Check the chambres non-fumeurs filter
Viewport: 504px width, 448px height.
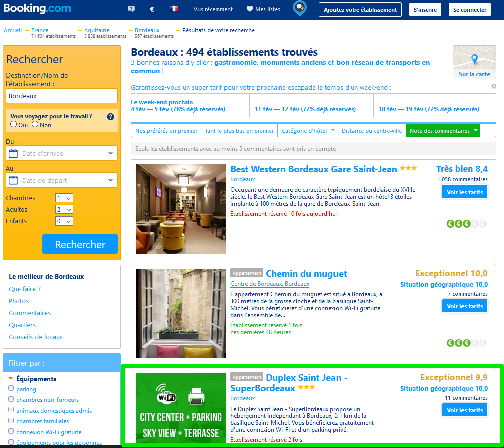11,399
